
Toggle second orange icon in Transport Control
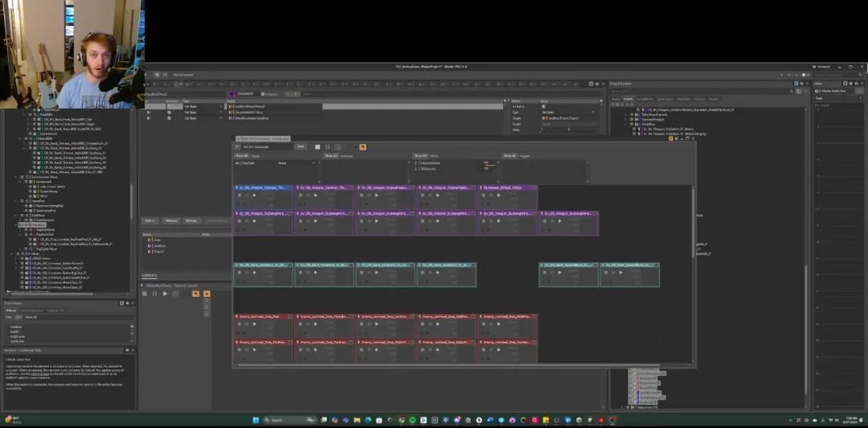coord(207,294)
